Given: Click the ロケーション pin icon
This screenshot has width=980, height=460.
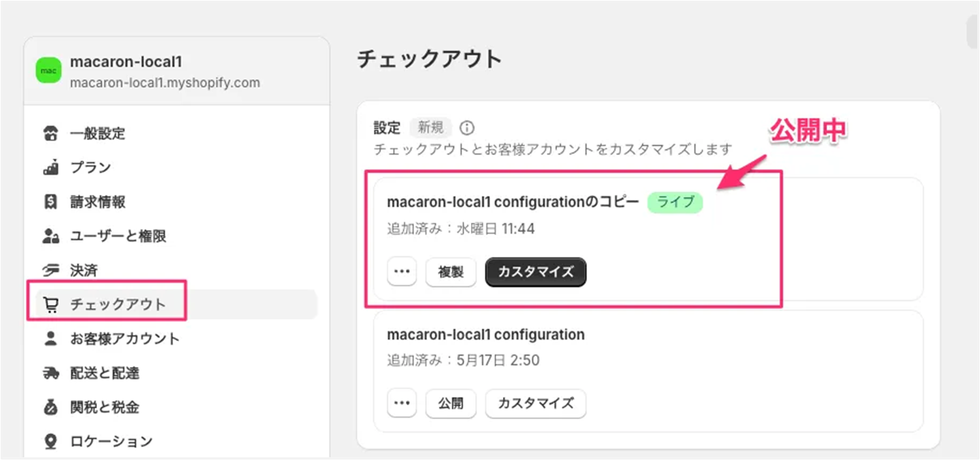Looking at the screenshot, I should (51, 442).
